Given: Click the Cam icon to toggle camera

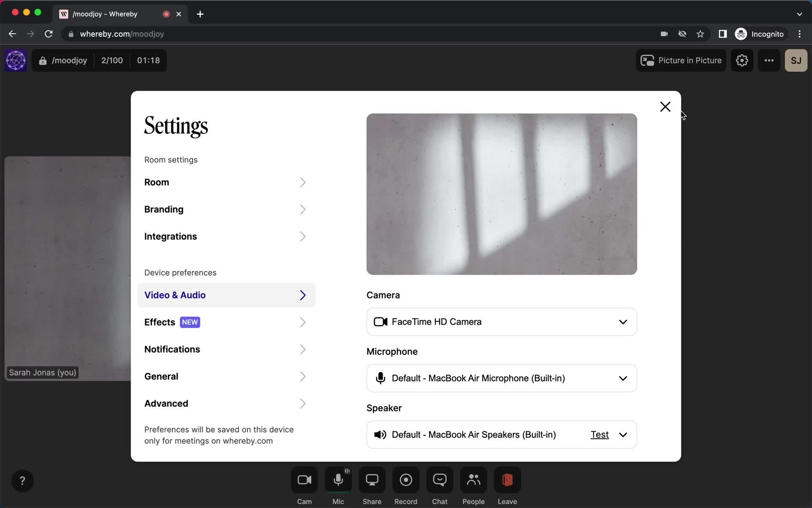Looking at the screenshot, I should (304, 480).
